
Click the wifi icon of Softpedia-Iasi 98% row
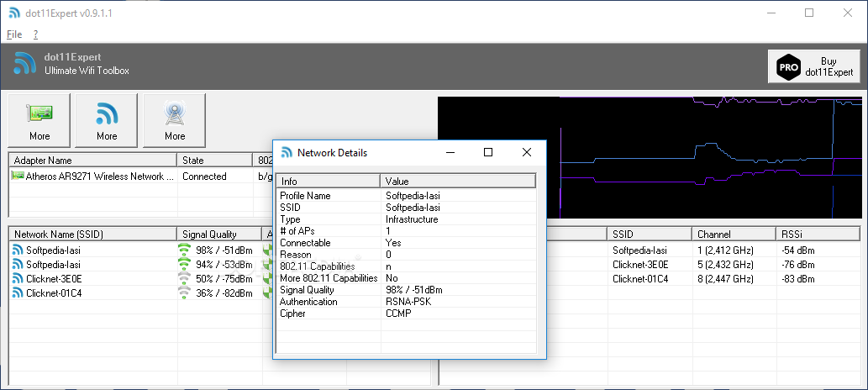pos(18,250)
